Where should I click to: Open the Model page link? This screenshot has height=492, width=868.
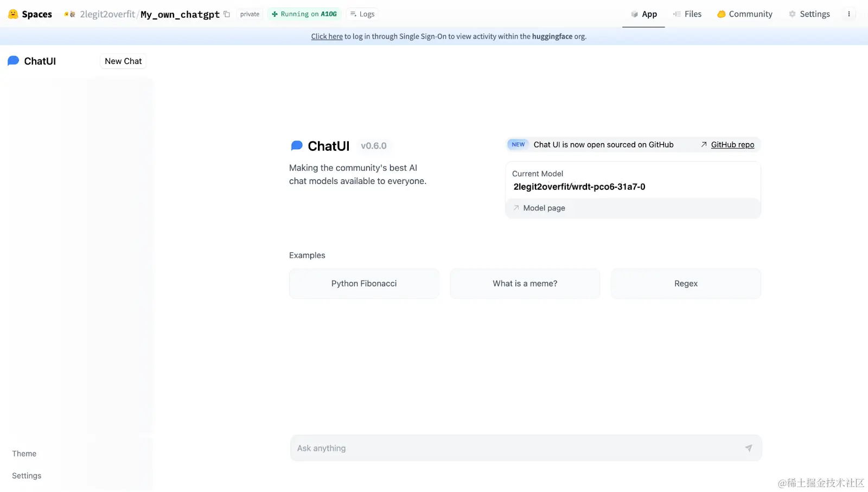click(544, 208)
